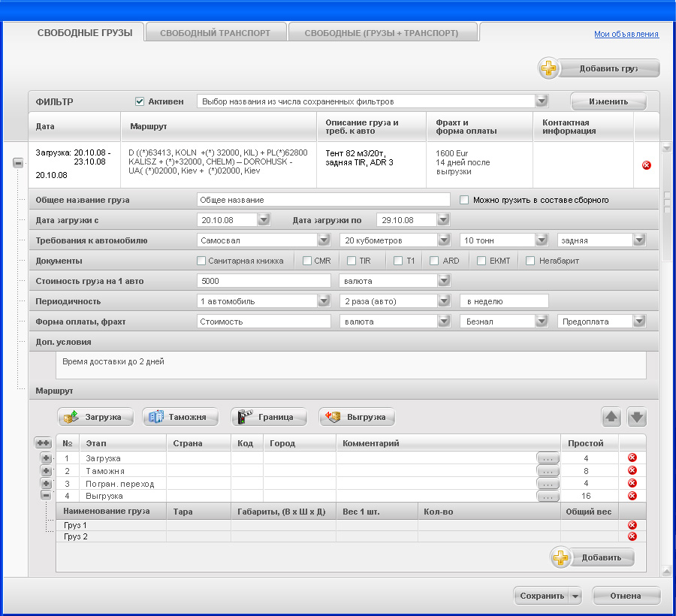The height and width of the screenshot is (616, 676).
Task: Enable the Санитарная книжка checkbox
Action: click(x=201, y=261)
